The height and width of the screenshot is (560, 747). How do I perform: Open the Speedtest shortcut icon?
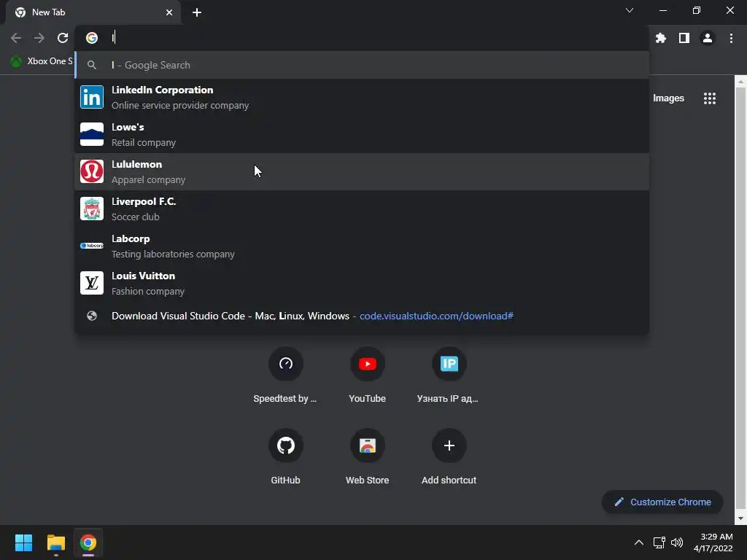point(286,364)
